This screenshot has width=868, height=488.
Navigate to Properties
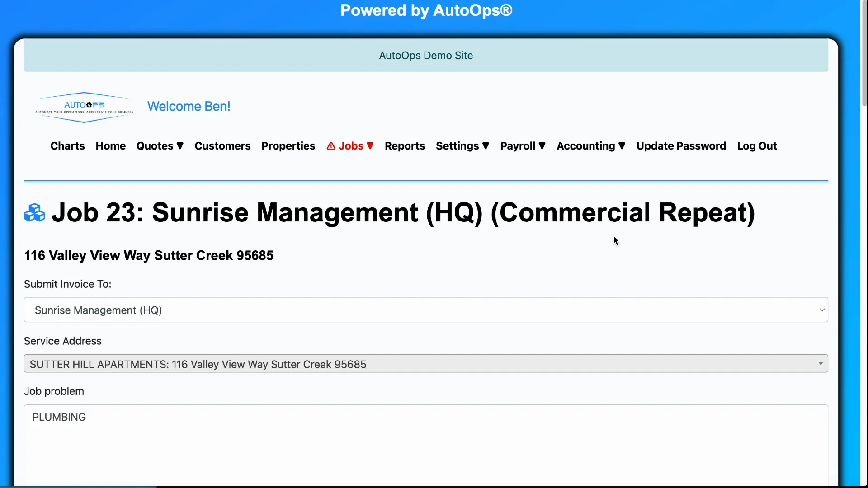pos(288,145)
